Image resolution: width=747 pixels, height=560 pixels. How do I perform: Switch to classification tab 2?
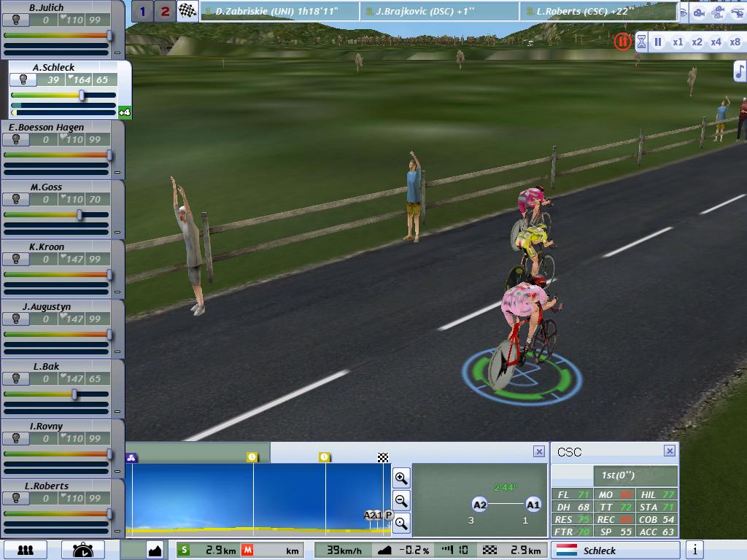pyautogui.click(x=165, y=12)
